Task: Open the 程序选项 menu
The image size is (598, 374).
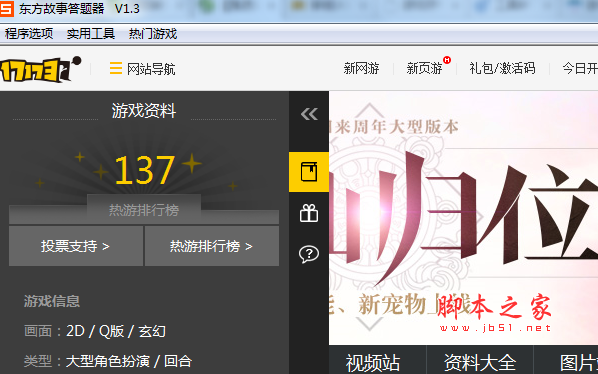Action: coord(29,34)
